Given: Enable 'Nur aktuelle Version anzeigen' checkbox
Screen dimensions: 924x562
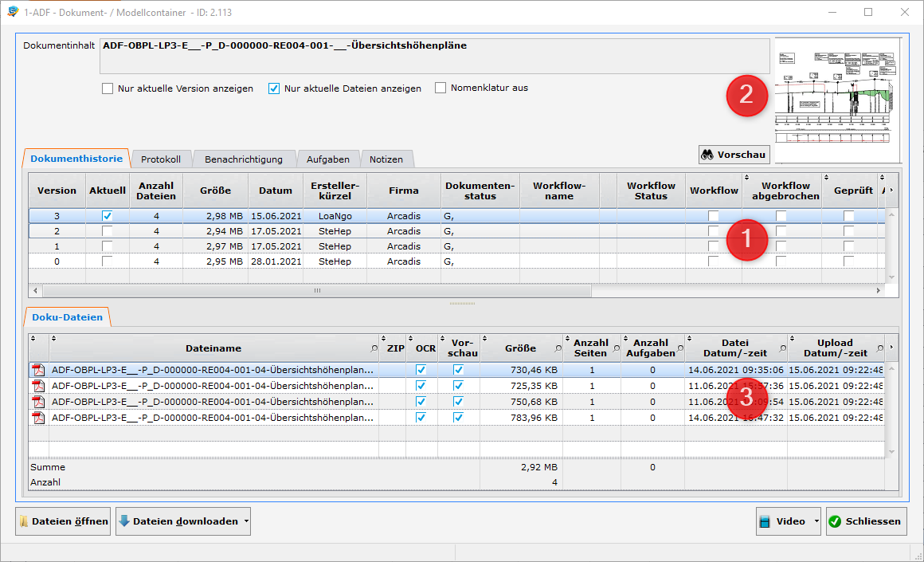Looking at the screenshot, I should [108, 88].
